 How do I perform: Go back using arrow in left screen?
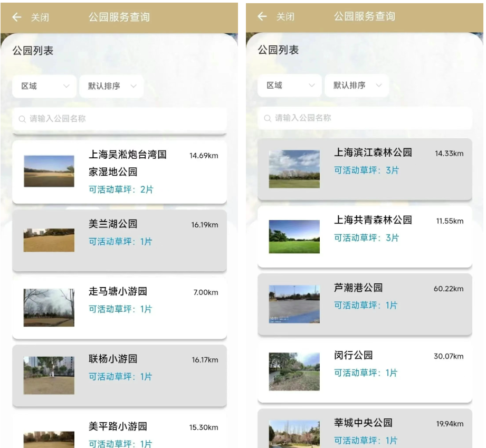click(17, 17)
